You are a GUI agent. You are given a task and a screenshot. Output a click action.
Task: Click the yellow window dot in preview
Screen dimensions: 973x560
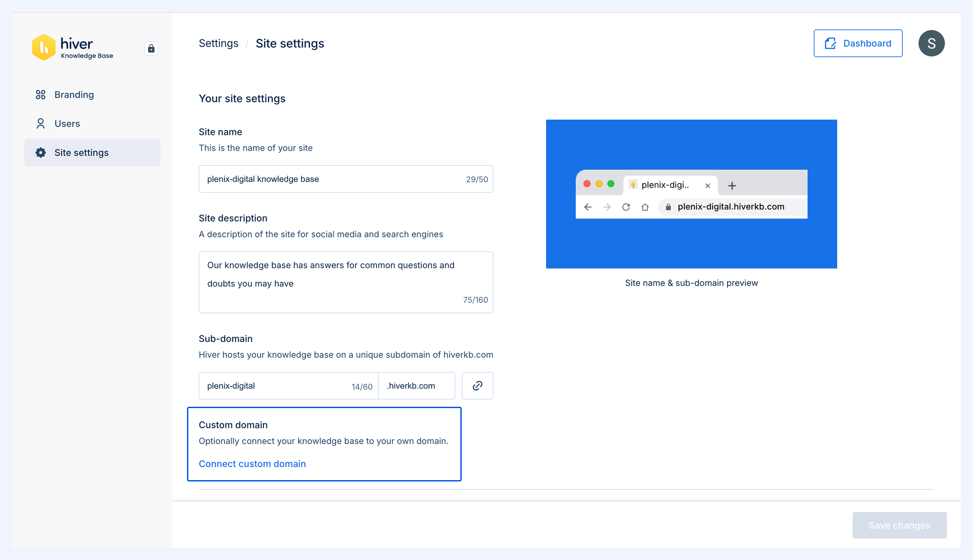coord(599,184)
